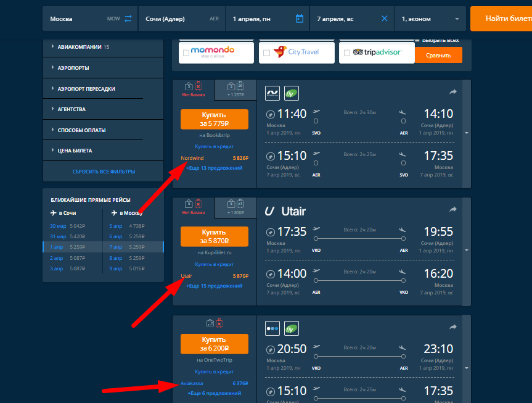Click pin icon next to 15:10 first ticket
Image resolution: width=532 pixels, height=403 pixels.
tap(271, 157)
